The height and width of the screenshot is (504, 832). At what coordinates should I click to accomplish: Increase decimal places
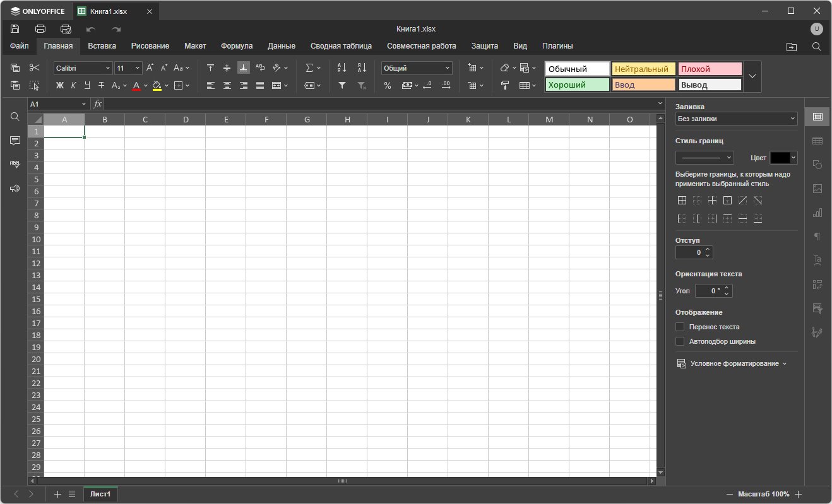(446, 85)
